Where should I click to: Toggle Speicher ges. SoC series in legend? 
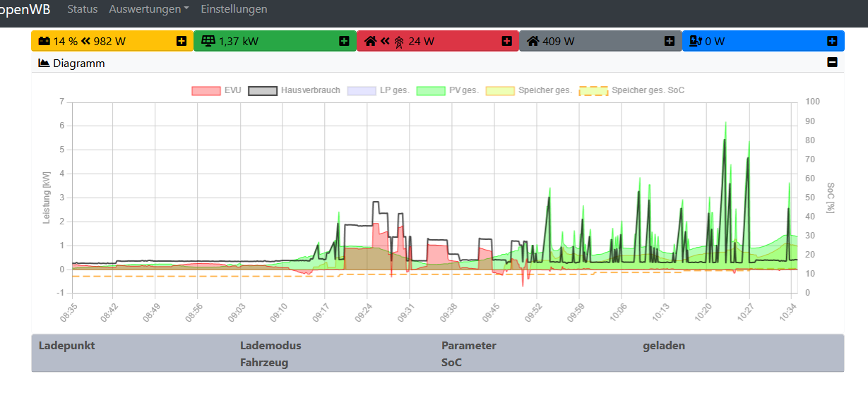click(x=631, y=90)
